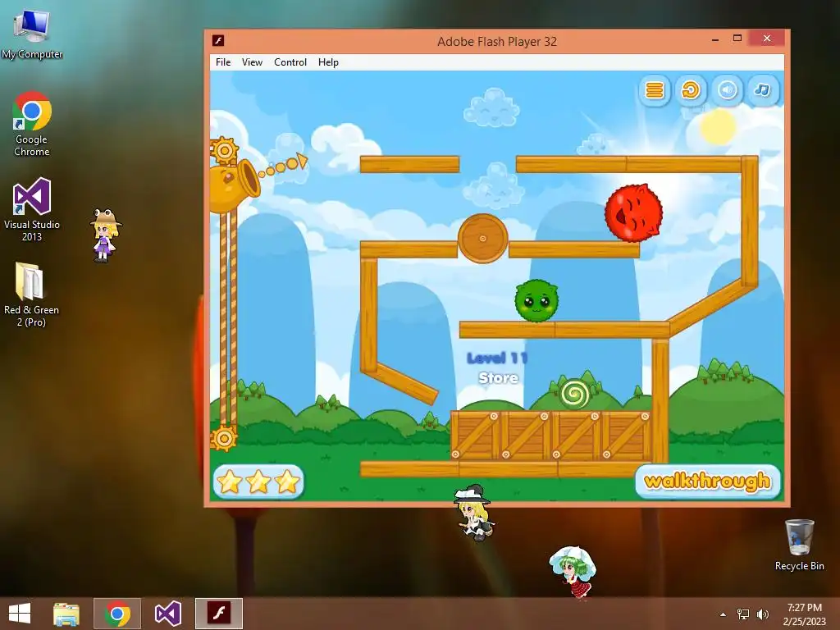Click the red fuzzy ball
This screenshot has width=840, height=630.
point(633,212)
